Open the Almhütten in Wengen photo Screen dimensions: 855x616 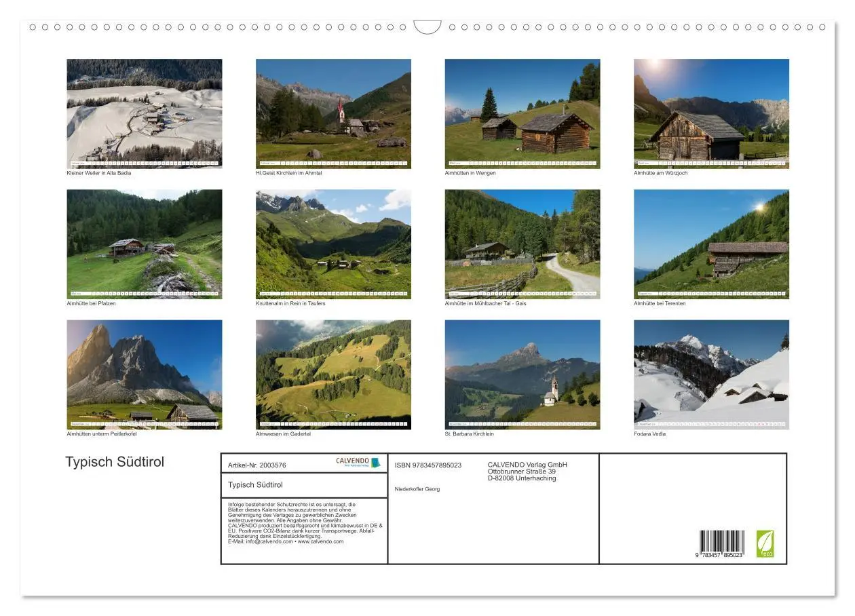(x=522, y=113)
